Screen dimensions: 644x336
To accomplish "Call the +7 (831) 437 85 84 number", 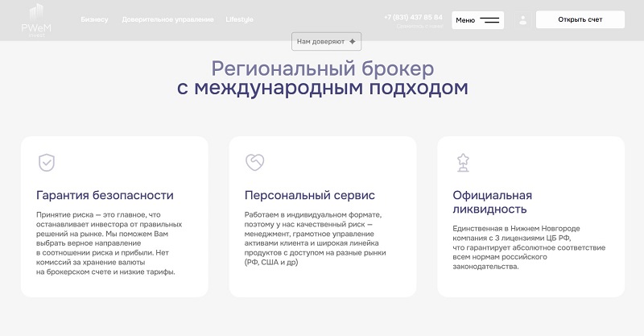I will [x=413, y=17].
